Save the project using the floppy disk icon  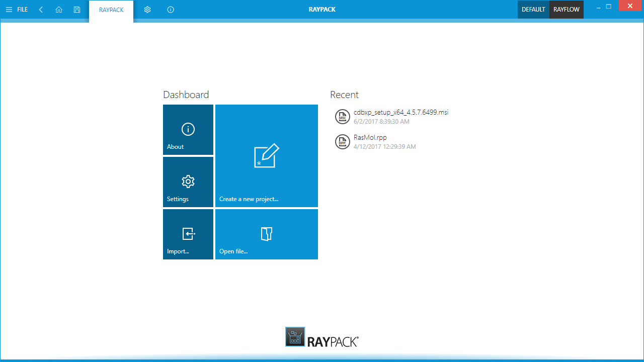[77, 9]
